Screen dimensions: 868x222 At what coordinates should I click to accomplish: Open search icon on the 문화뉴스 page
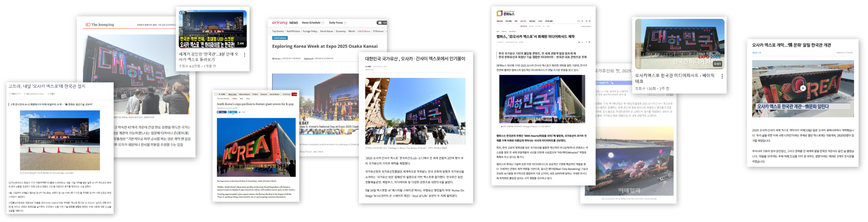coord(589,21)
